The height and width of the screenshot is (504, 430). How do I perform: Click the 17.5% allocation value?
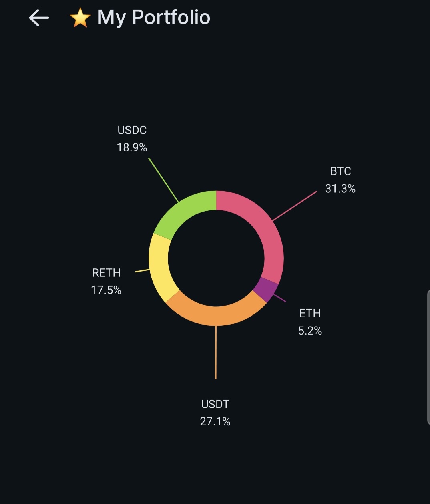pyautogui.click(x=106, y=290)
